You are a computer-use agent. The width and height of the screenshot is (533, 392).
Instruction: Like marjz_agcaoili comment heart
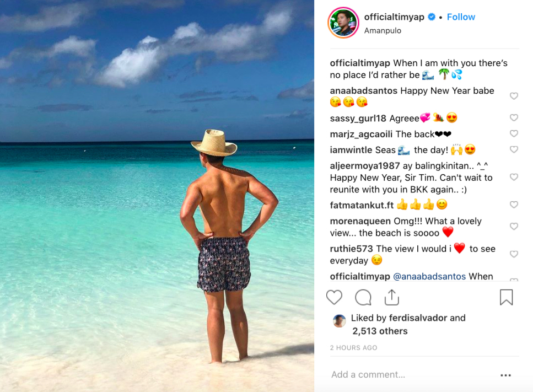click(514, 133)
